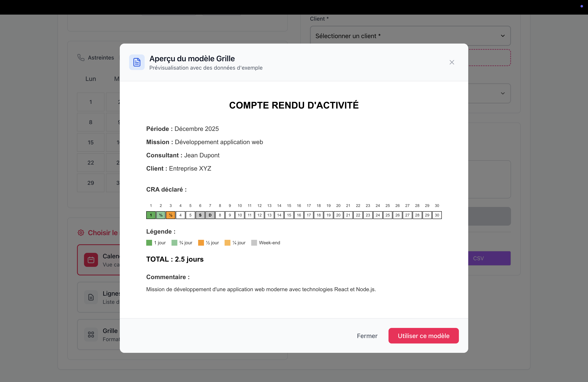588x382 pixels.
Task: Click the green 1 jour legend swatch
Action: 149,243
